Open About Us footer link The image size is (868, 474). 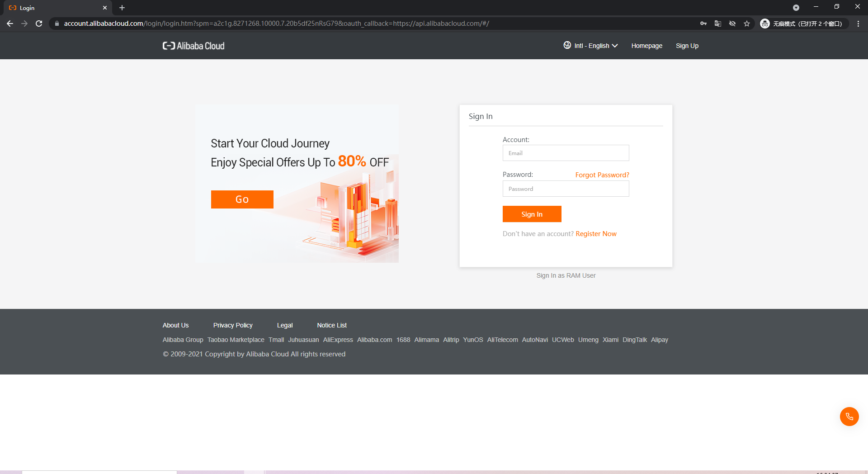tap(175, 325)
